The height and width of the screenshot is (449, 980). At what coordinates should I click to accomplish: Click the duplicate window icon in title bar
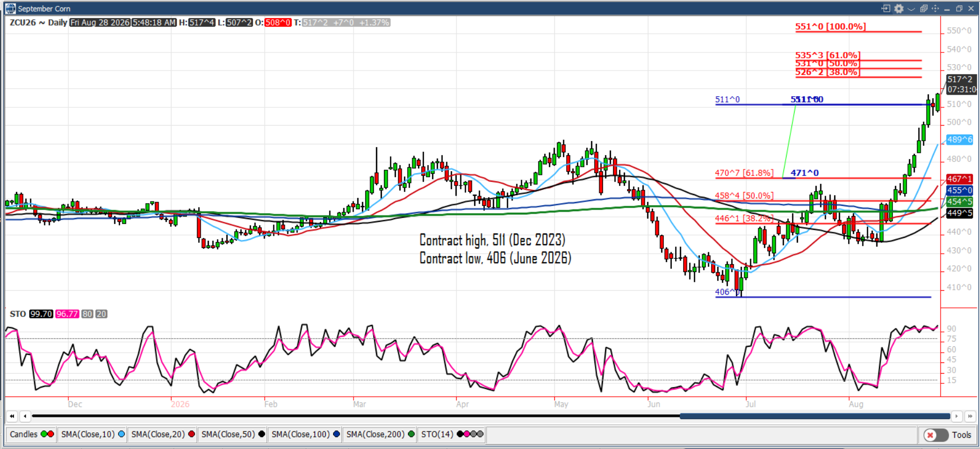(x=923, y=9)
